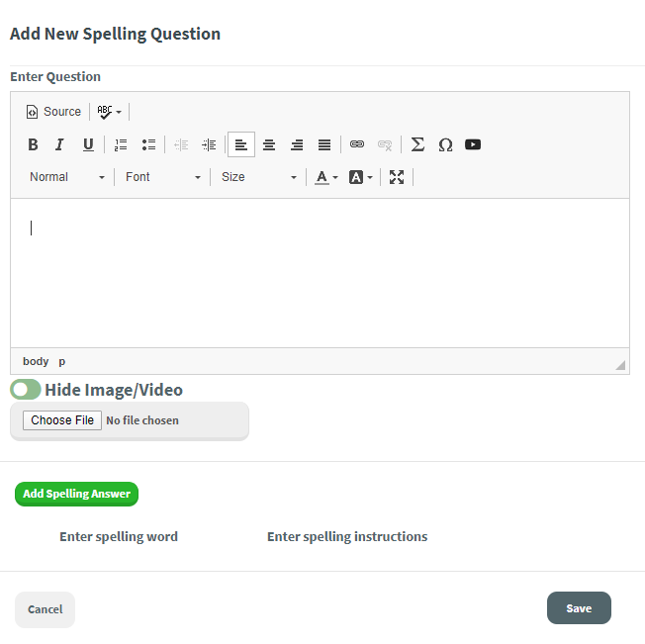Open the Normal paragraph format dropdown

[67, 177]
